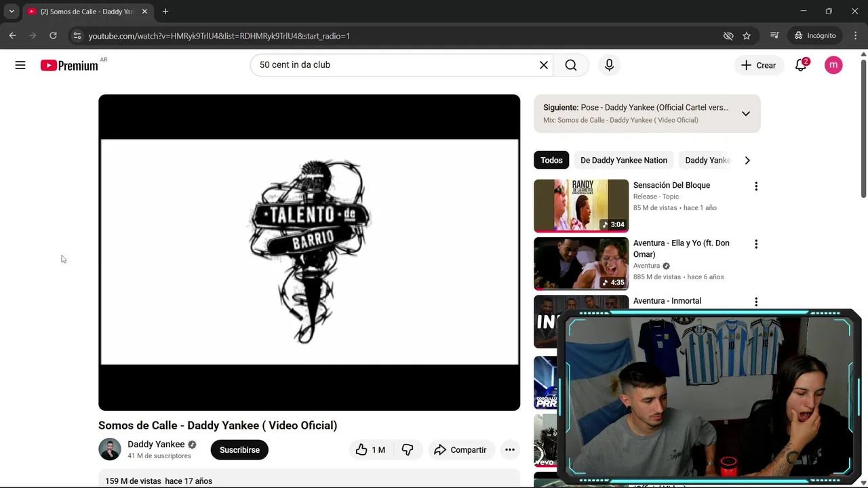This screenshot has height=488, width=868.
Task: Click the video player to pause
Action: (x=309, y=252)
